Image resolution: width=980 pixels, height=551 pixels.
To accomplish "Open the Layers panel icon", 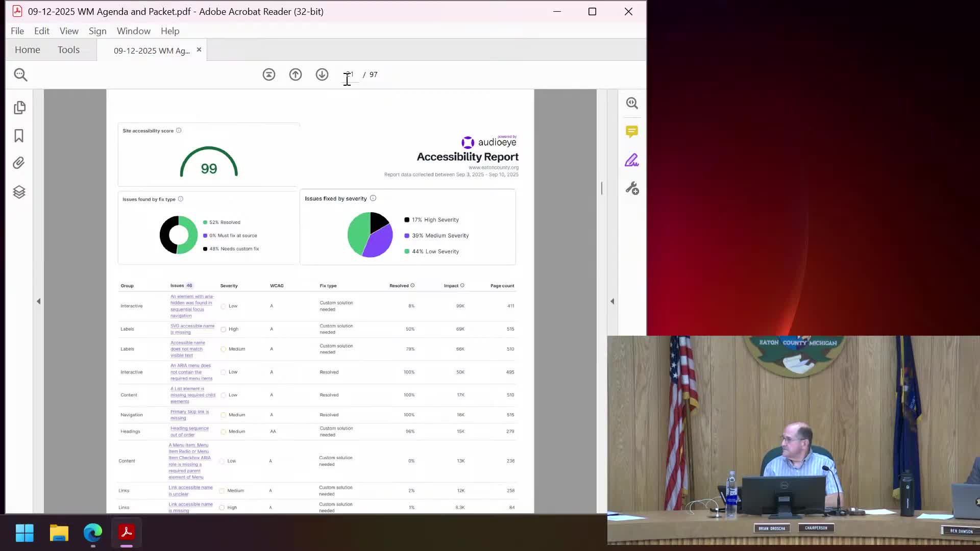I will pyautogui.click(x=19, y=192).
